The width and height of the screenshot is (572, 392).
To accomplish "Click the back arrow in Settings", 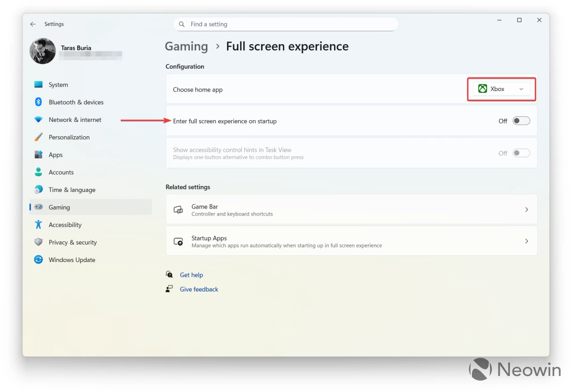I will click(x=33, y=24).
